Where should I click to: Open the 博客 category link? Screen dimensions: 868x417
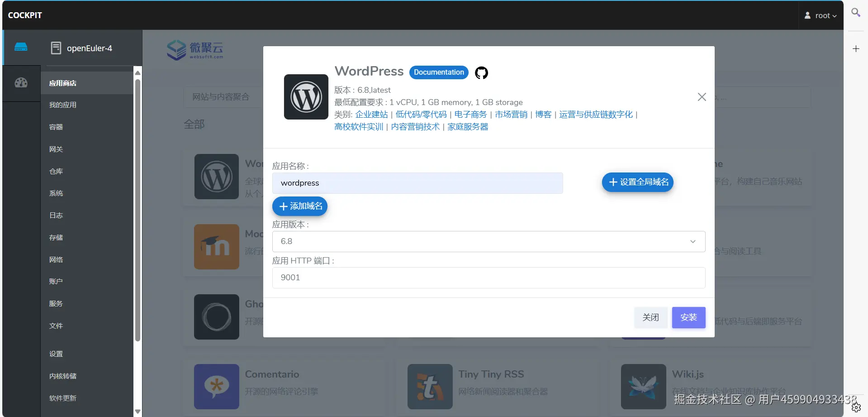543,115
